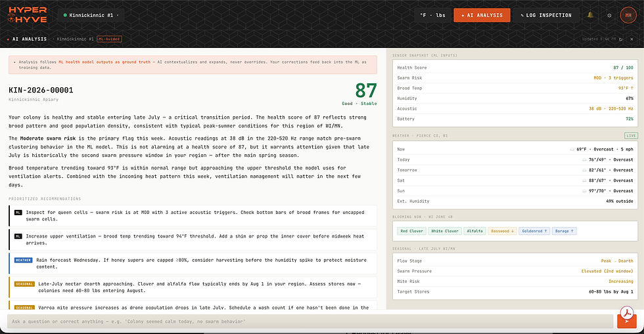Close the AI Analysis panel
Viewport: 644px width, 334px height.
tap(632, 39)
